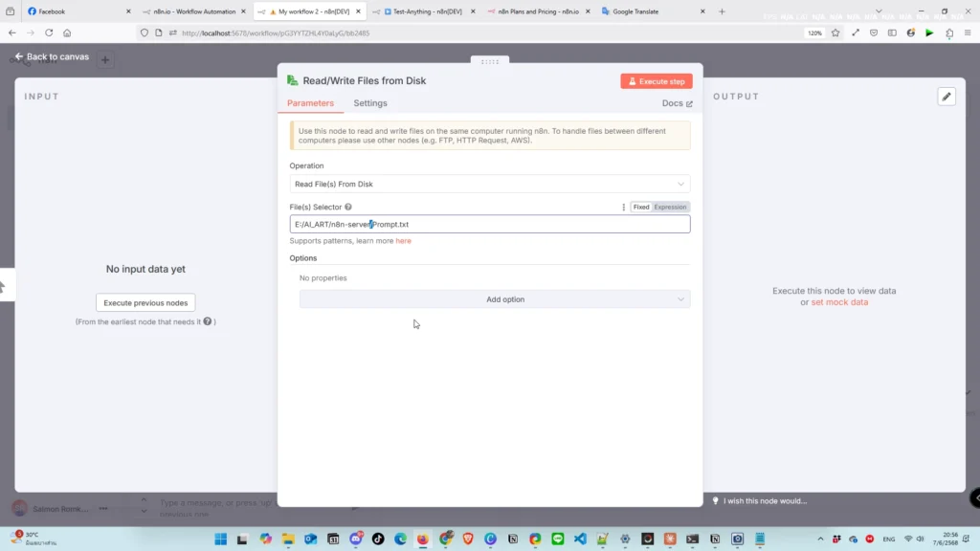Switch to the Settings tab
Screen dimensions: 980x551
click(370, 103)
